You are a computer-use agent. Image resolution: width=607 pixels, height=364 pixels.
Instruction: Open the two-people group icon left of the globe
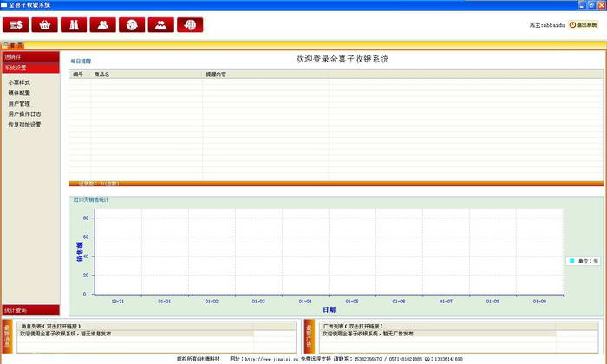click(x=160, y=25)
